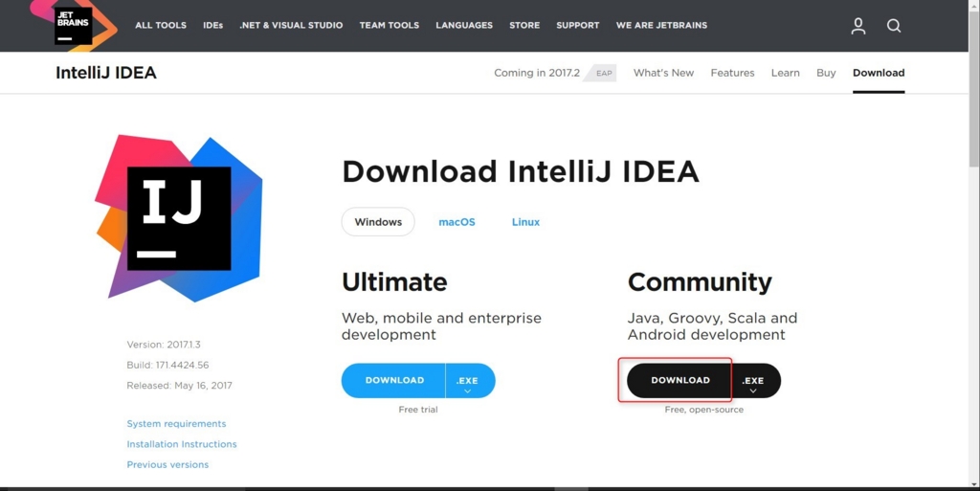This screenshot has width=980, height=491.
Task: Click the Ultimate heading
Action: point(394,282)
